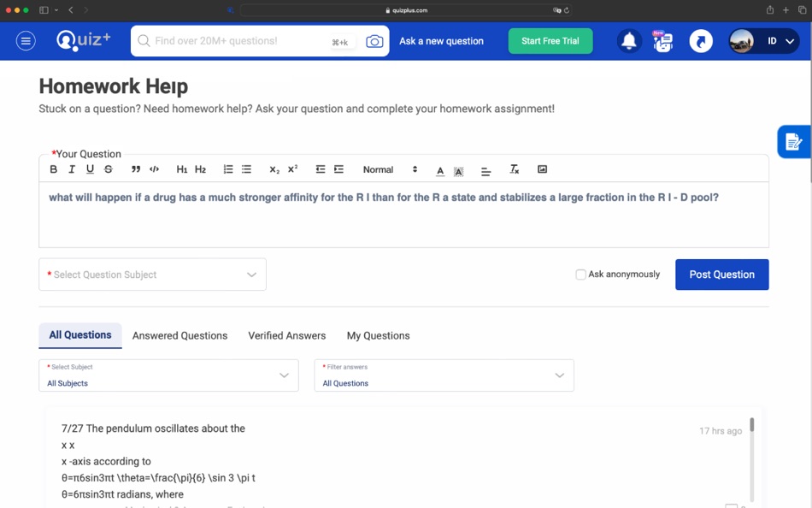
Task: Toggle bold formatting
Action: coord(53,169)
